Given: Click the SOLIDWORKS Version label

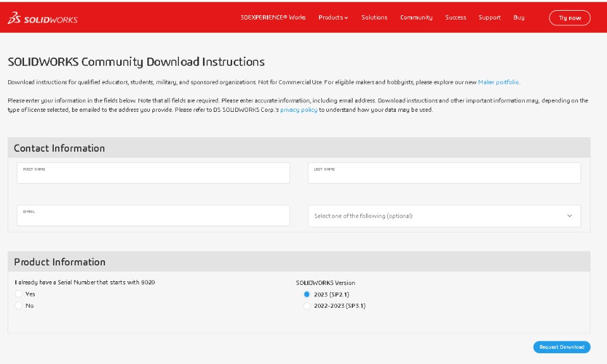Looking at the screenshot, I should click(x=326, y=282).
